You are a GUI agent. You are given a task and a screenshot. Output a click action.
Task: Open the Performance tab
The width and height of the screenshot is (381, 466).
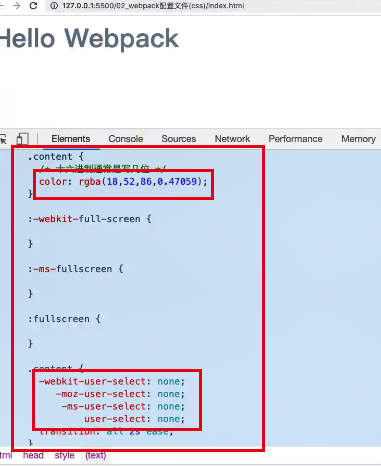pos(295,139)
